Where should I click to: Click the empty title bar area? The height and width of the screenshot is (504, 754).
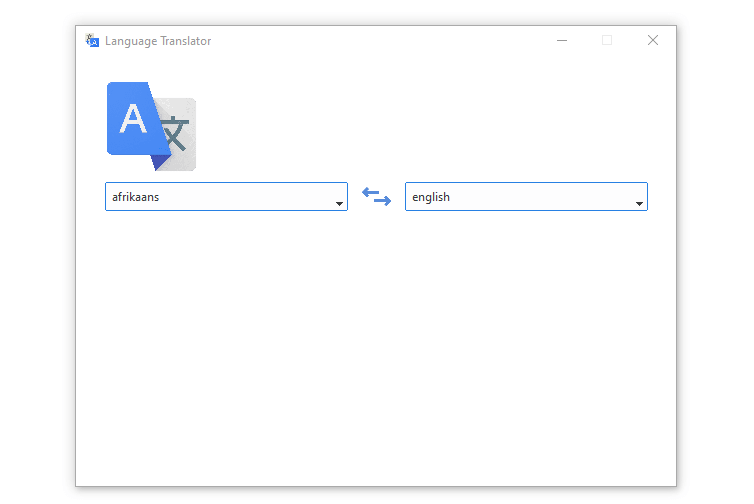click(x=380, y=41)
